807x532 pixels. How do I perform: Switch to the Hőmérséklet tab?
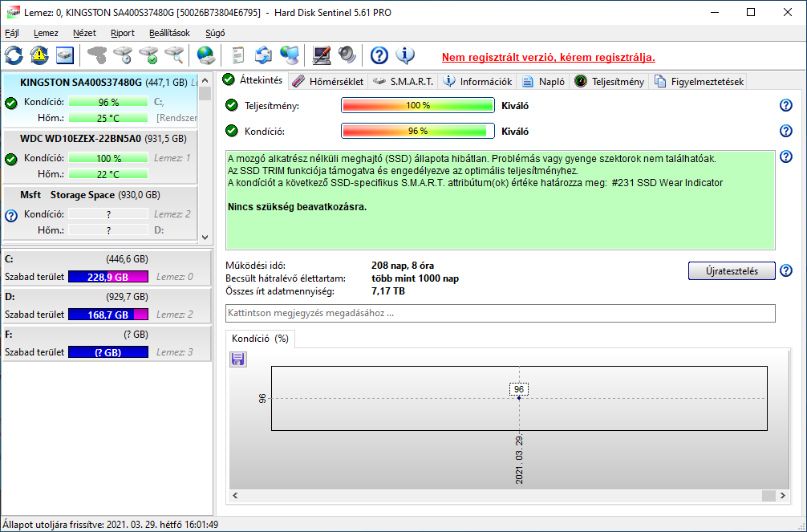coord(327,81)
